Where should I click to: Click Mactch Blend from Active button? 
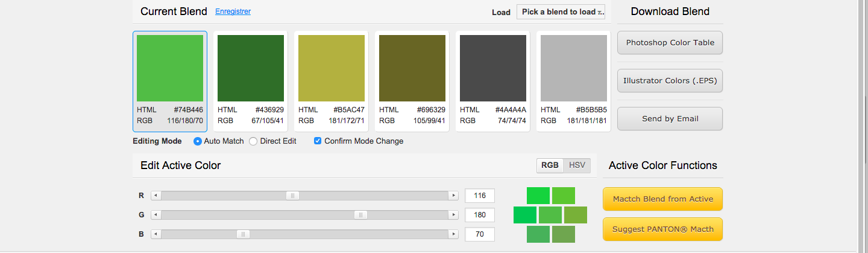coord(663,199)
